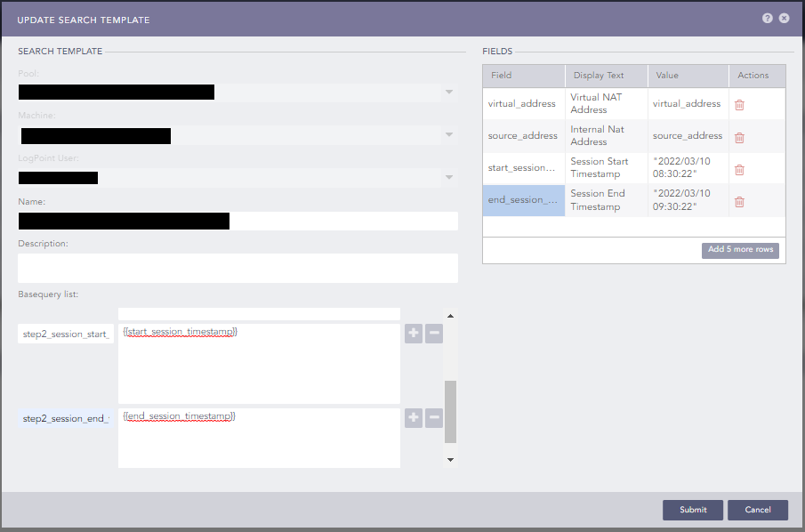Close the Update Search Template dialog
Viewport: 805px width, 532px height.
pos(784,18)
